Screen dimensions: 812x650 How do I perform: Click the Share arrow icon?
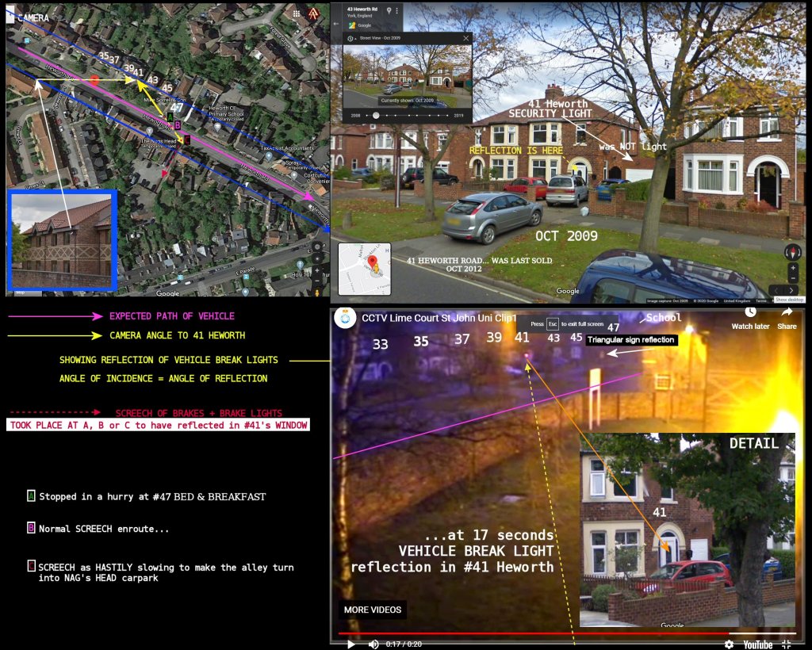[x=787, y=313]
